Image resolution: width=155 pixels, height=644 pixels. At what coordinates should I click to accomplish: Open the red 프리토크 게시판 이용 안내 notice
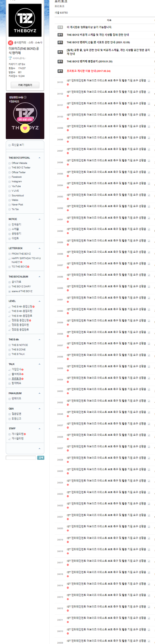coord(88,71)
